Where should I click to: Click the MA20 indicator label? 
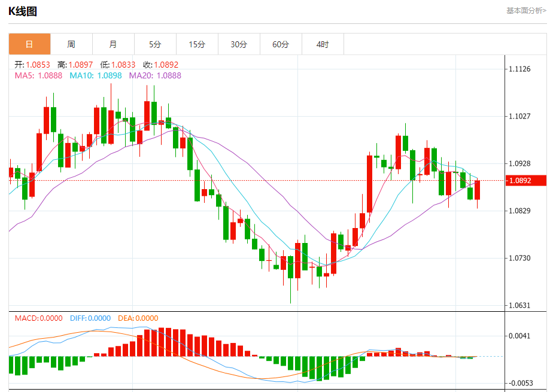(x=155, y=75)
